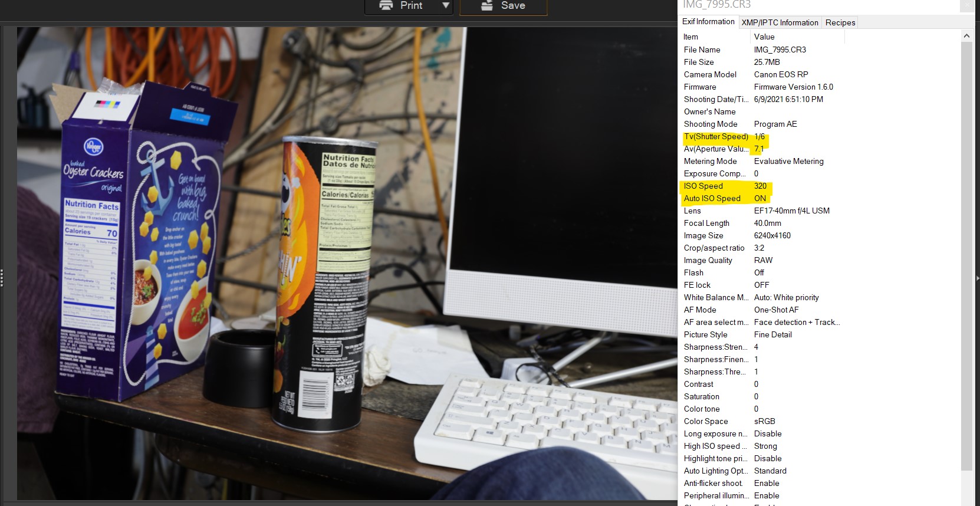Select the White Balance row

716,297
